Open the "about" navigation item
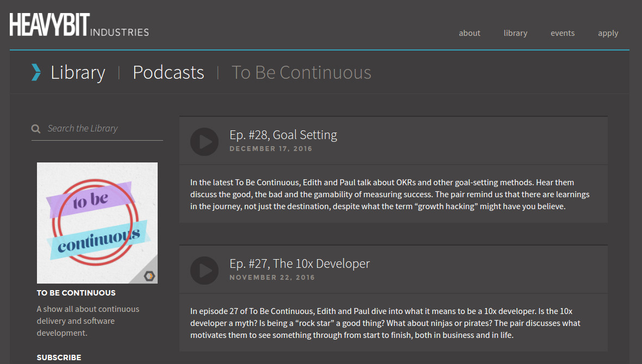The width and height of the screenshot is (642, 364). click(x=469, y=33)
